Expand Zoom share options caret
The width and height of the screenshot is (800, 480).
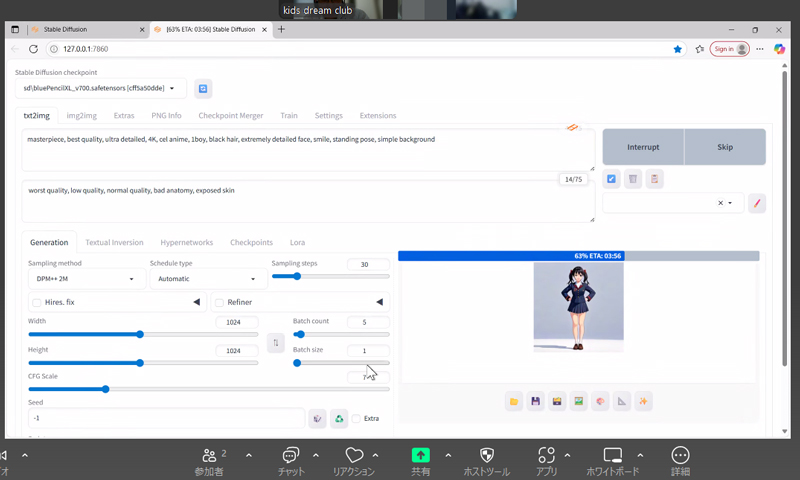click(448, 455)
